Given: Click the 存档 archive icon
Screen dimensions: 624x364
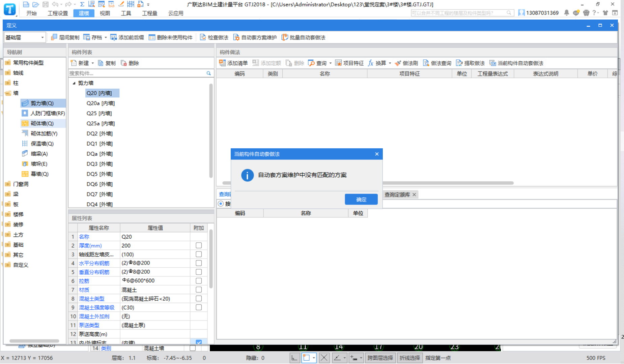Looking at the screenshot, I should [87, 37].
